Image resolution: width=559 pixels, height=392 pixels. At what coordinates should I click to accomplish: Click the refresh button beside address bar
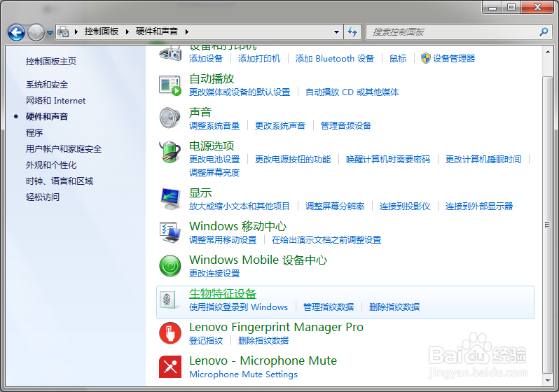(352, 32)
